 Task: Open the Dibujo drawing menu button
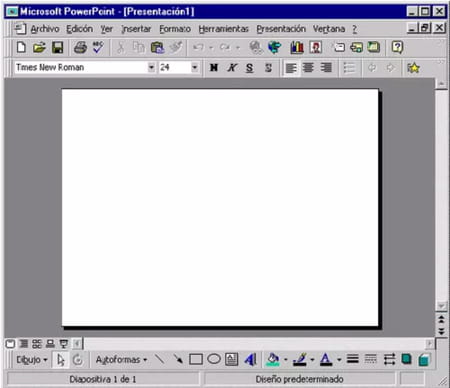32,360
